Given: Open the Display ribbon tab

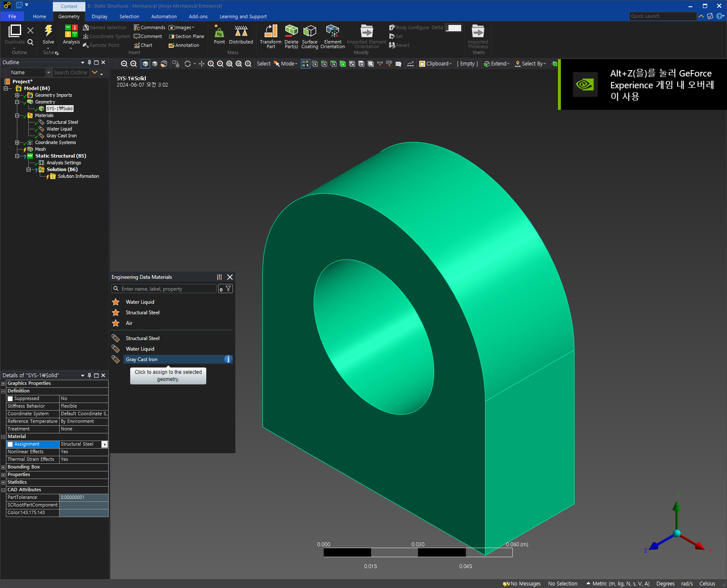Looking at the screenshot, I should tap(99, 16).
